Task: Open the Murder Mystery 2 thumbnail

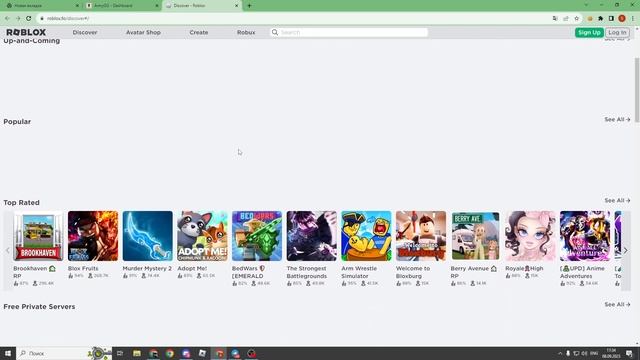Action: click(147, 236)
